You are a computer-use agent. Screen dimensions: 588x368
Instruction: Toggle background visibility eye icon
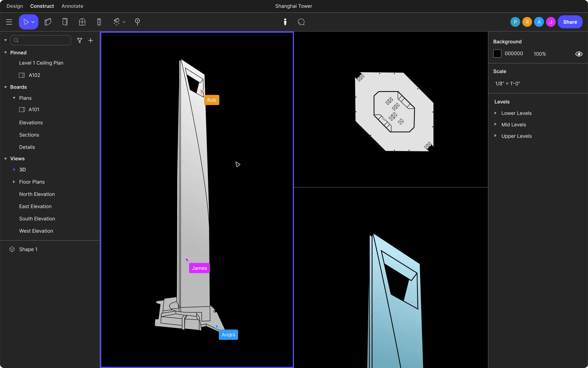click(x=579, y=54)
